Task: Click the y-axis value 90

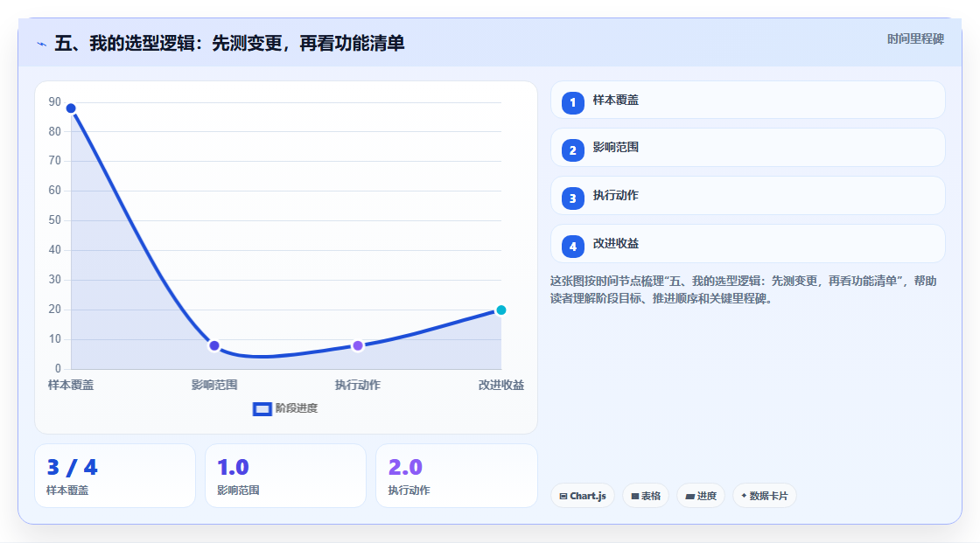Action: (55, 101)
